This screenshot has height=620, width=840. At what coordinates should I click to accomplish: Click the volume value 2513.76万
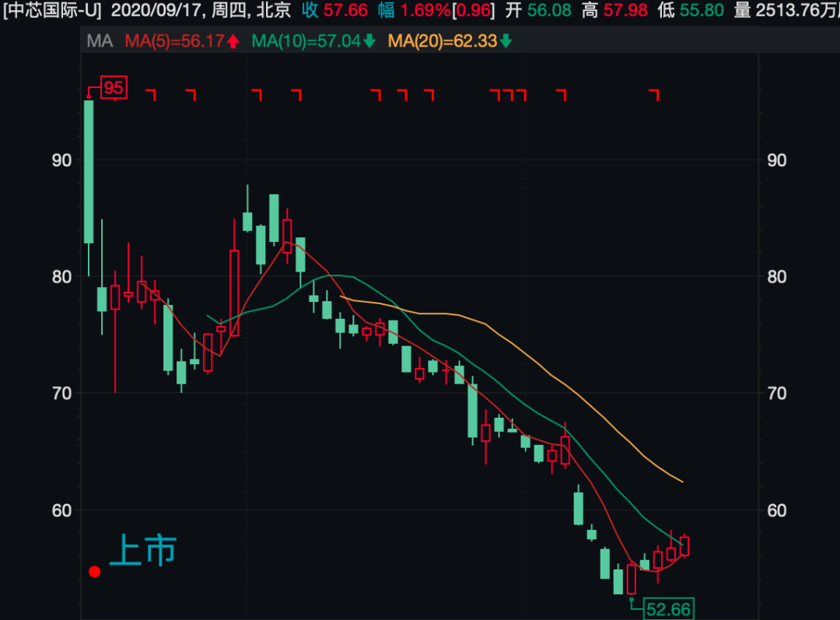(x=797, y=9)
